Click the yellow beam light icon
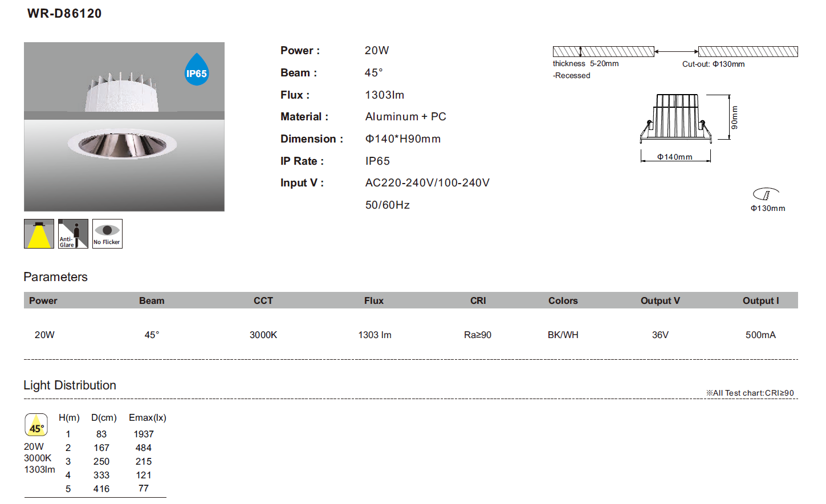Image resolution: width=826 pixels, height=504 pixels. [x=39, y=234]
